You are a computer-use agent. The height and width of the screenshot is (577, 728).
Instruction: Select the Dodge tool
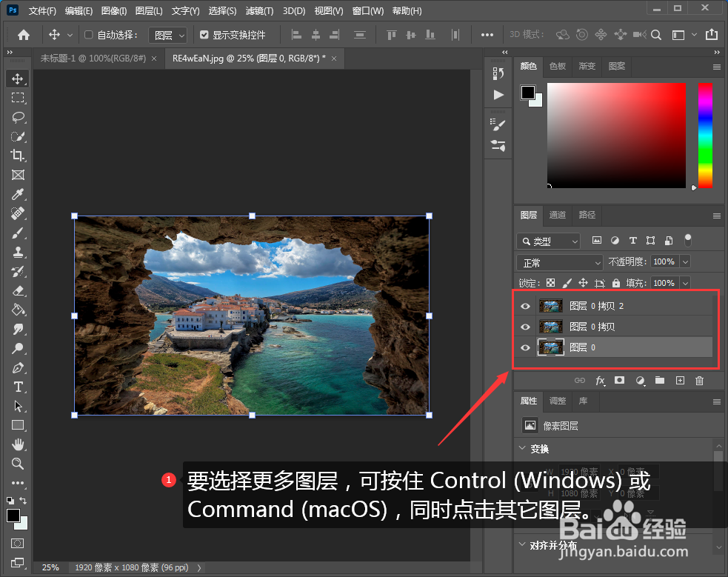point(18,348)
